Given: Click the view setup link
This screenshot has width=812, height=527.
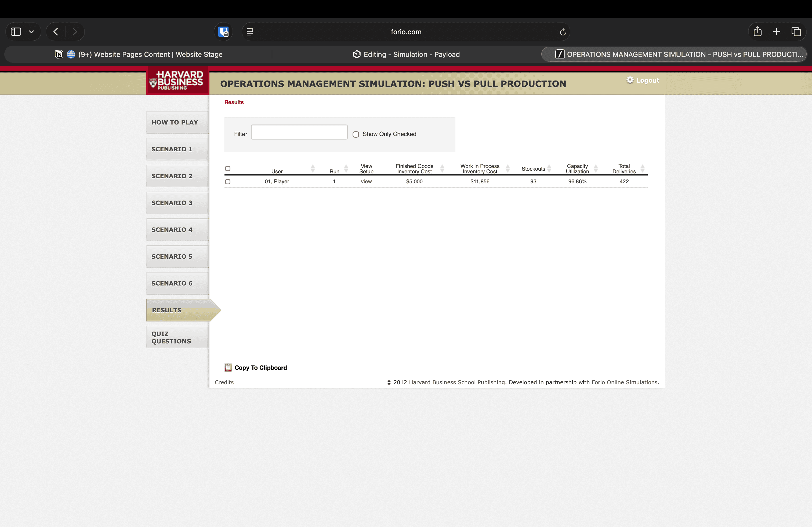Looking at the screenshot, I should click(x=366, y=182).
